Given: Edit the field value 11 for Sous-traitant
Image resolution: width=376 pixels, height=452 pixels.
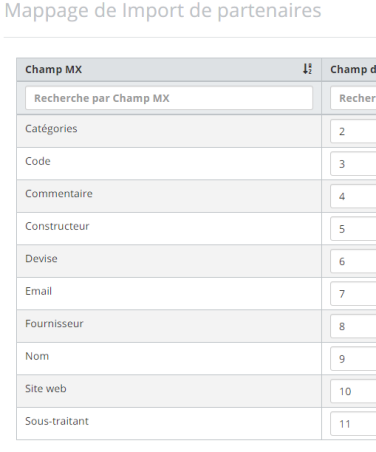Looking at the screenshot, I should (x=353, y=424).
